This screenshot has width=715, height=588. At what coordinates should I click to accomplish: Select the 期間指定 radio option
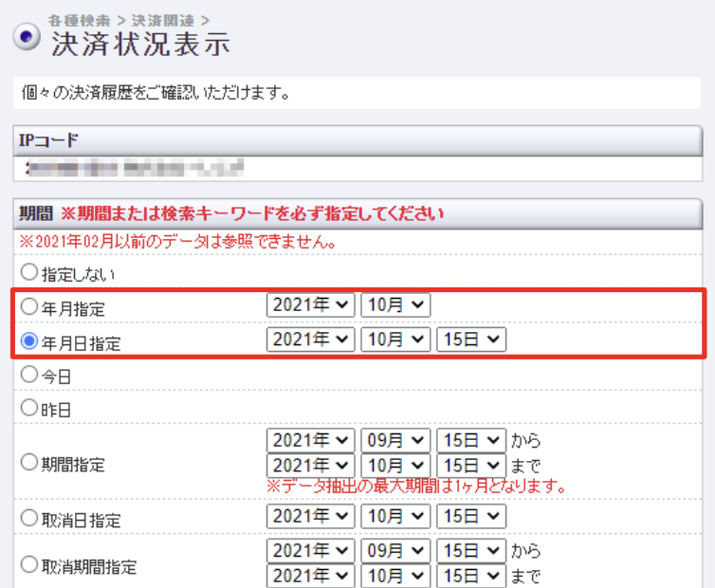[x=29, y=463]
